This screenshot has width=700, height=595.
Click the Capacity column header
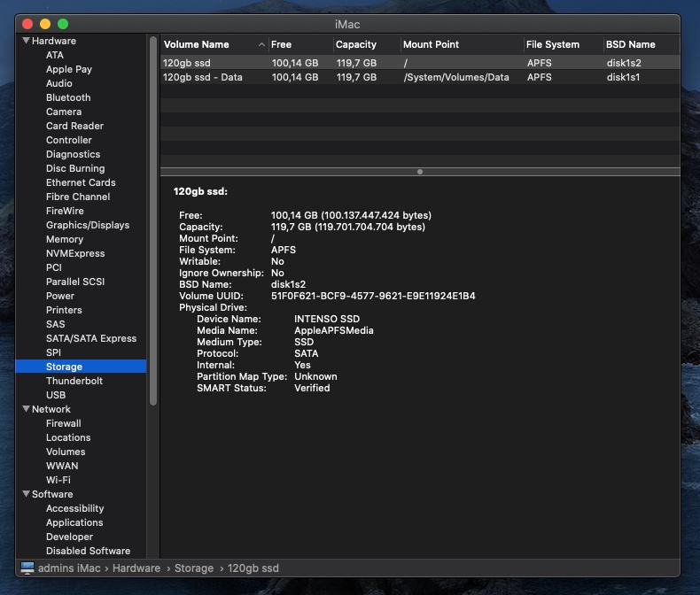[x=356, y=44]
